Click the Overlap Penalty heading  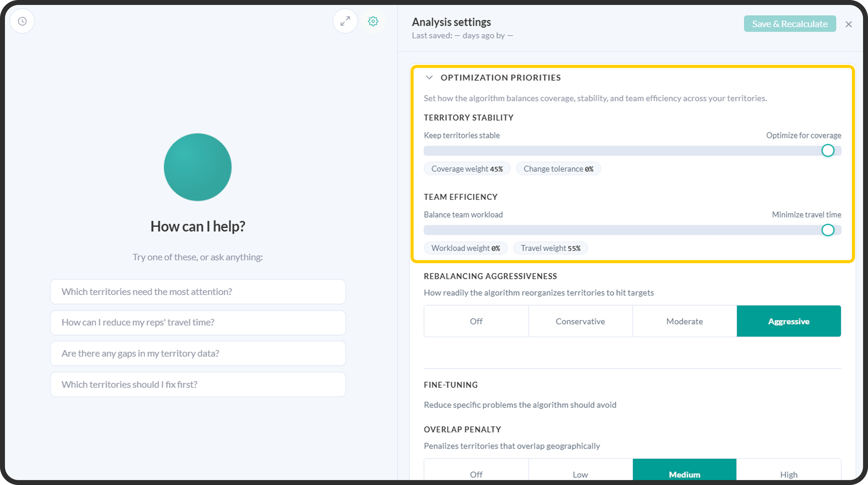pos(462,429)
